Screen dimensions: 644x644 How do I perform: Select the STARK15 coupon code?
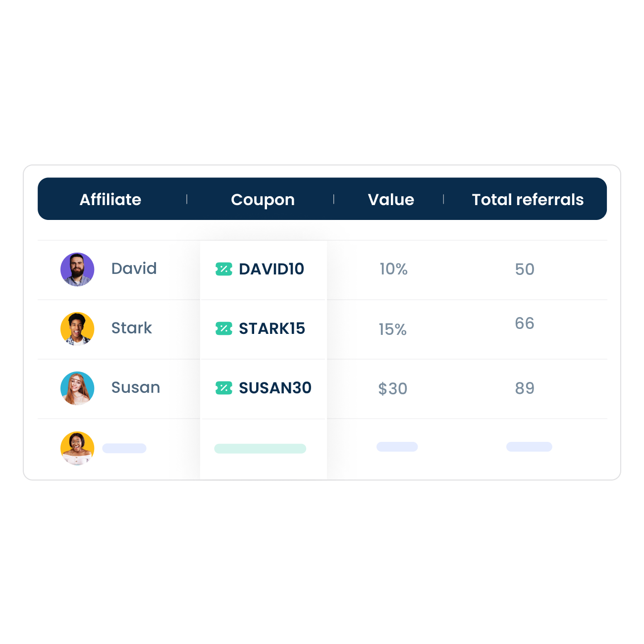[272, 328]
